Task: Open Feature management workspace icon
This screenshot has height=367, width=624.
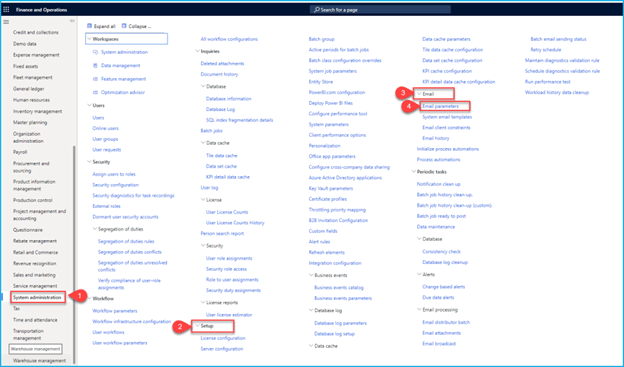Action: 95,79
